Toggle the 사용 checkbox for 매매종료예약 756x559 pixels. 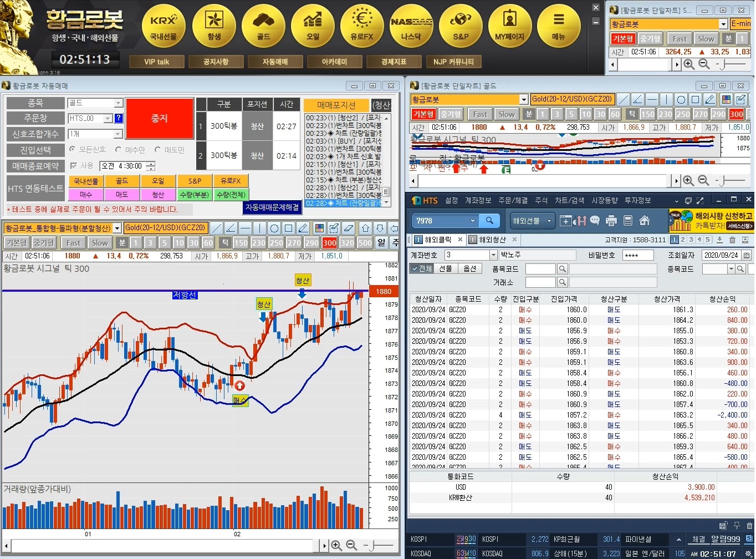click(74, 166)
